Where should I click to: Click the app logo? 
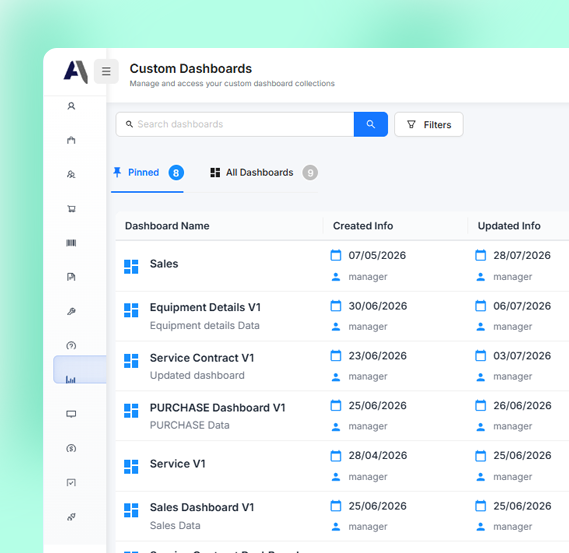[76, 71]
